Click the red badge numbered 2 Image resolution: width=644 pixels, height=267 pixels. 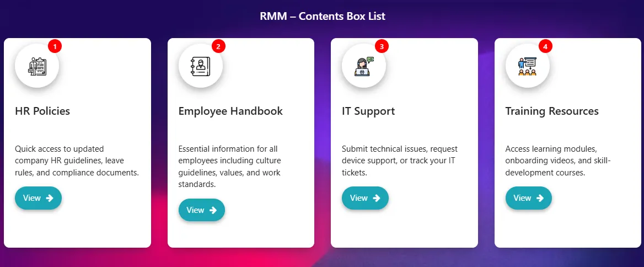218,46
